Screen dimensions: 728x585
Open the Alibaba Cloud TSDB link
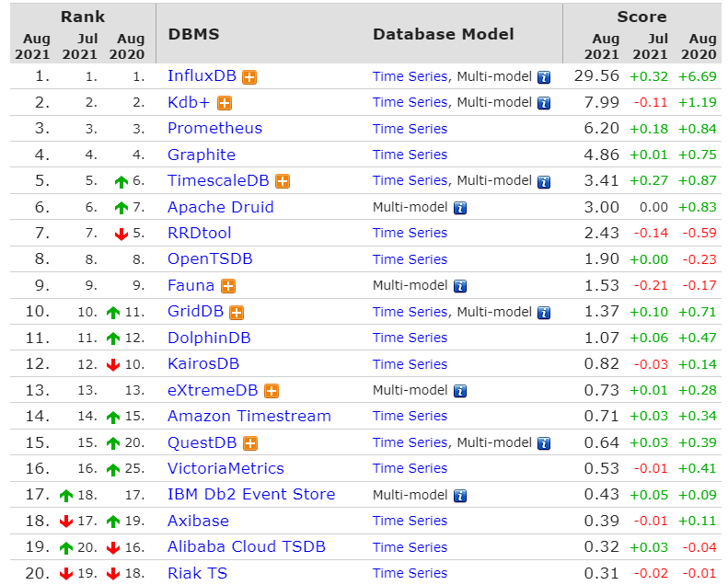pyautogui.click(x=247, y=547)
